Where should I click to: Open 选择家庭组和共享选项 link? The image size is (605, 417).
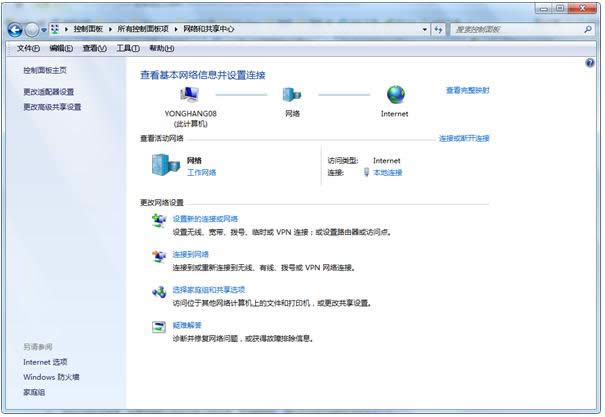[209, 290]
